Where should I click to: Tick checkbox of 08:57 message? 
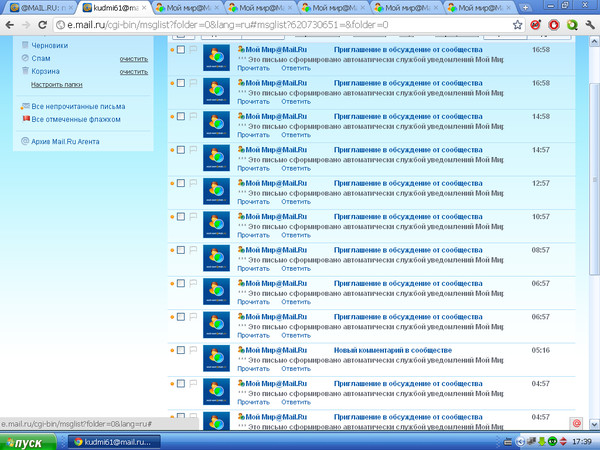[x=181, y=250]
